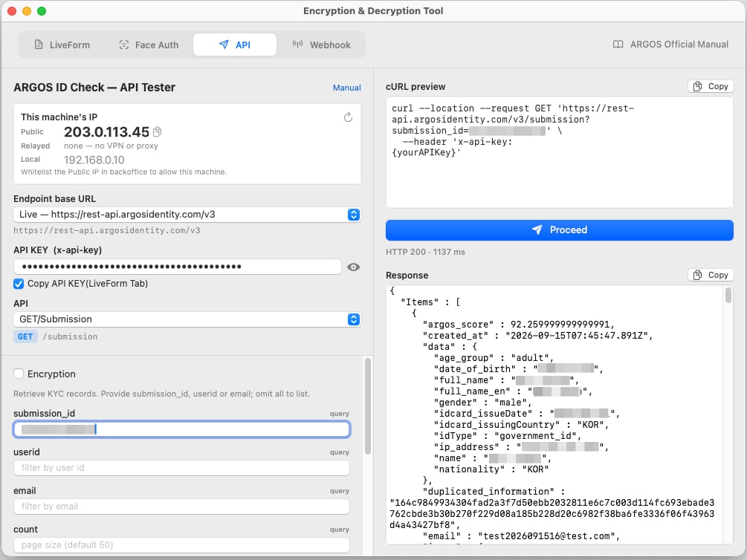Image resolution: width=747 pixels, height=560 pixels.
Task: Click the Whitelist the Public IP hint text
Action: point(124,172)
